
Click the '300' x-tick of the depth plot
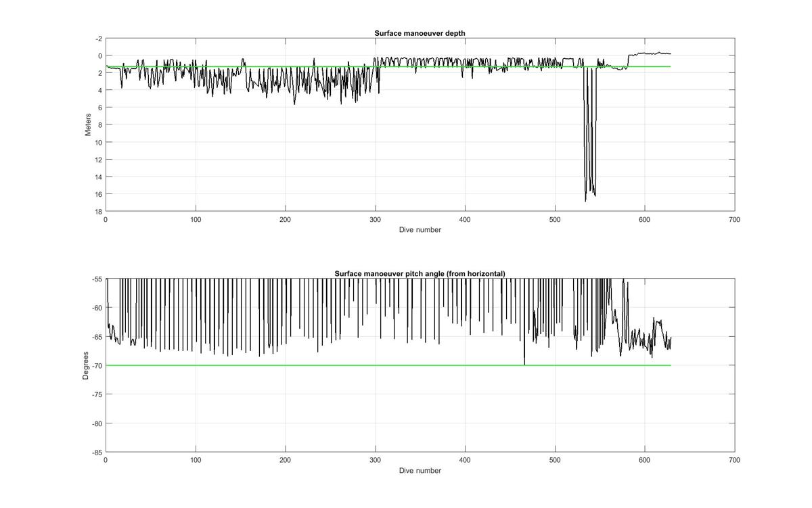coord(376,220)
